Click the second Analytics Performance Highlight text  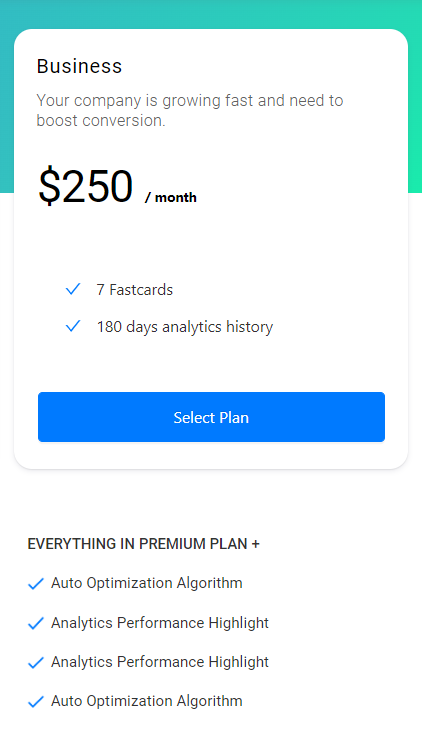tap(160, 662)
